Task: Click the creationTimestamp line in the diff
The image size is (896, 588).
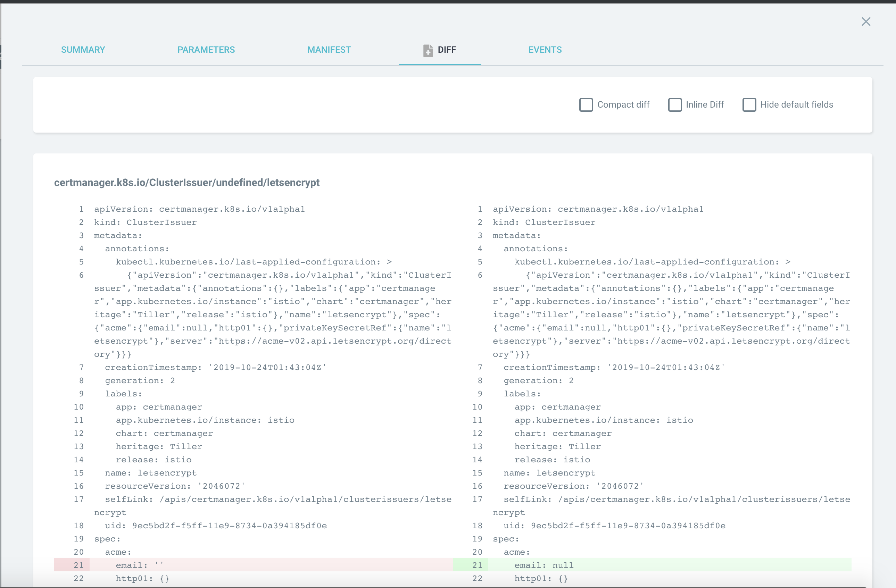Action: pos(215,368)
